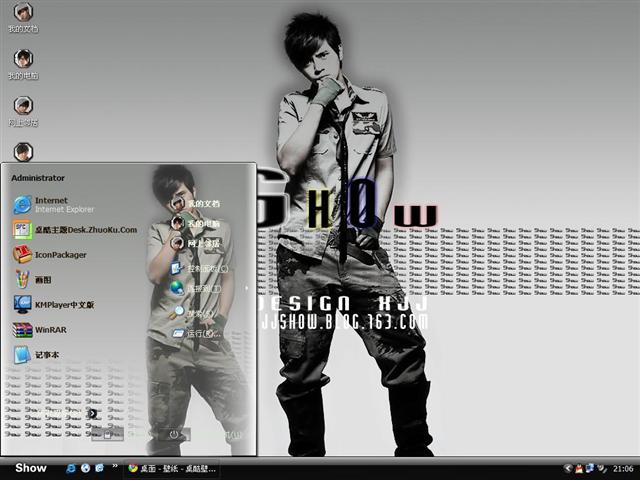Open the 画图 paint program
640x480 pixels.
point(43,280)
